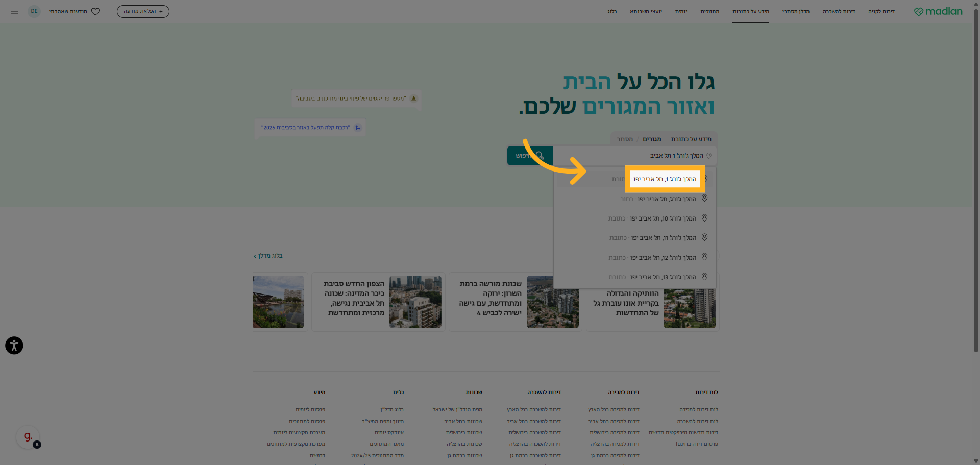Click the red g. badge with counter 6

[x=28, y=435]
